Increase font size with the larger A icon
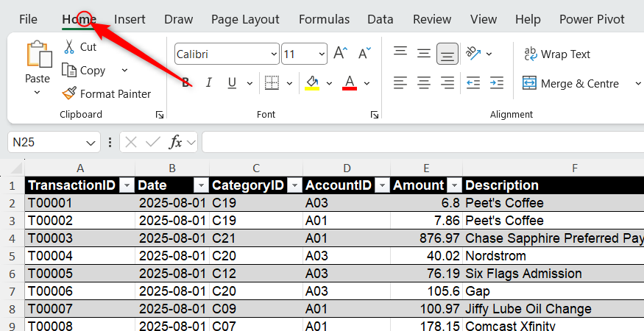The image size is (644, 331). point(341,54)
